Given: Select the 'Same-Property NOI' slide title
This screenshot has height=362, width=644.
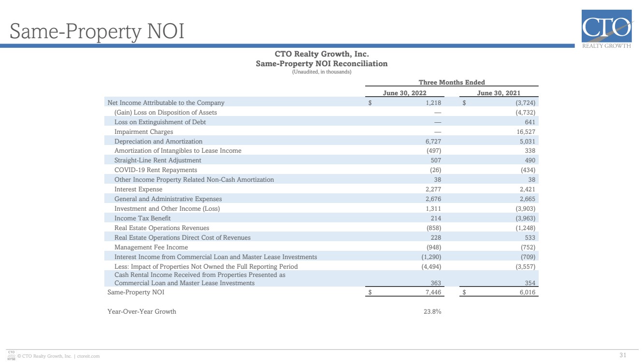Looking at the screenshot, I should [x=97, y=32].
